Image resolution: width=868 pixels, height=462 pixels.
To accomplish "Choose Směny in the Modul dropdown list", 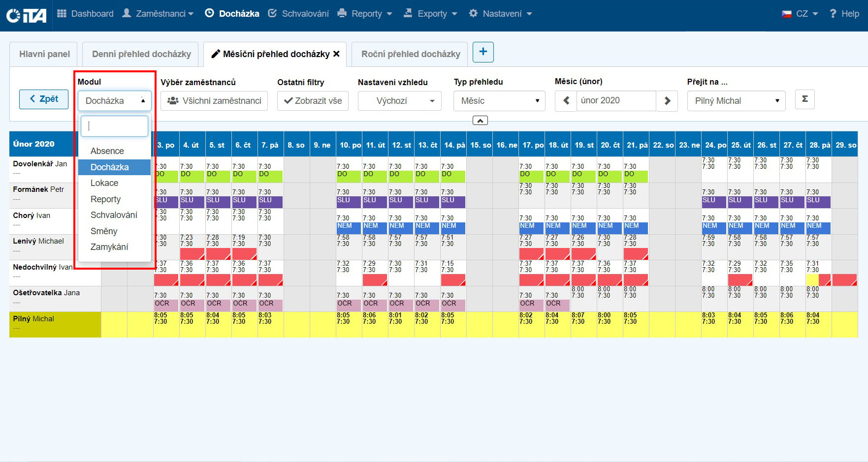I will (104, 231).
